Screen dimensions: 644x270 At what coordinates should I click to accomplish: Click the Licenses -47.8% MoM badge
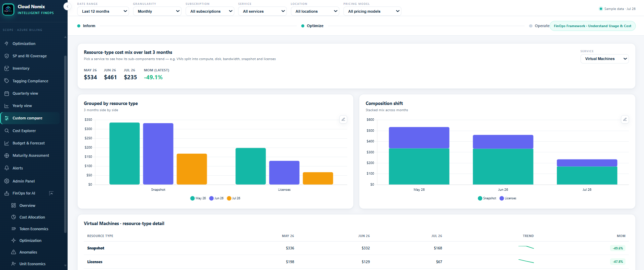tap(618, 262)
